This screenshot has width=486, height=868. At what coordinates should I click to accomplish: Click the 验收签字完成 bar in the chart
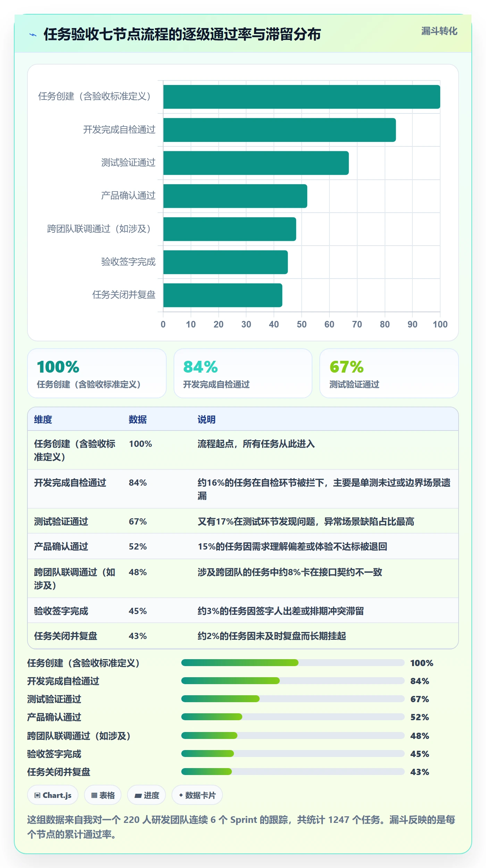point(226,262)
